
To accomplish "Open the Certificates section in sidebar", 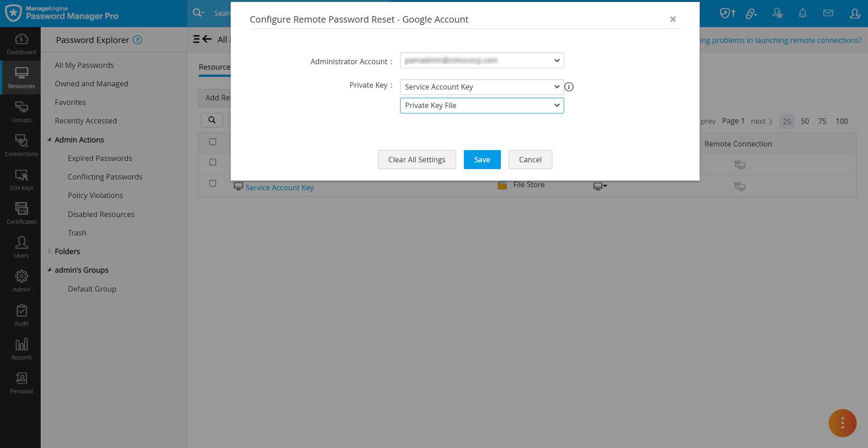I will tap(21, 212).
